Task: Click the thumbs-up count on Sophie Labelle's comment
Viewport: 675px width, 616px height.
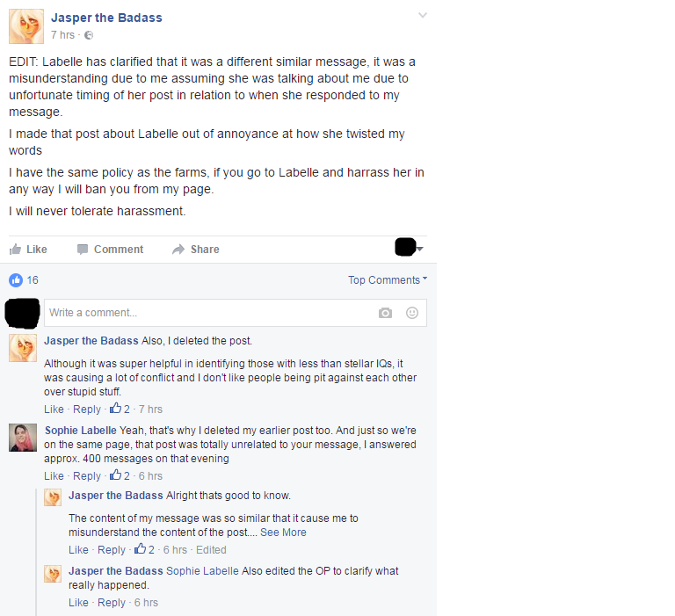Action: coord(120,475)
